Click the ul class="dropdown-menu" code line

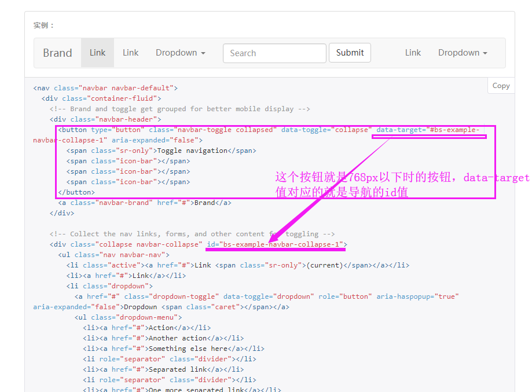(129, 318)
